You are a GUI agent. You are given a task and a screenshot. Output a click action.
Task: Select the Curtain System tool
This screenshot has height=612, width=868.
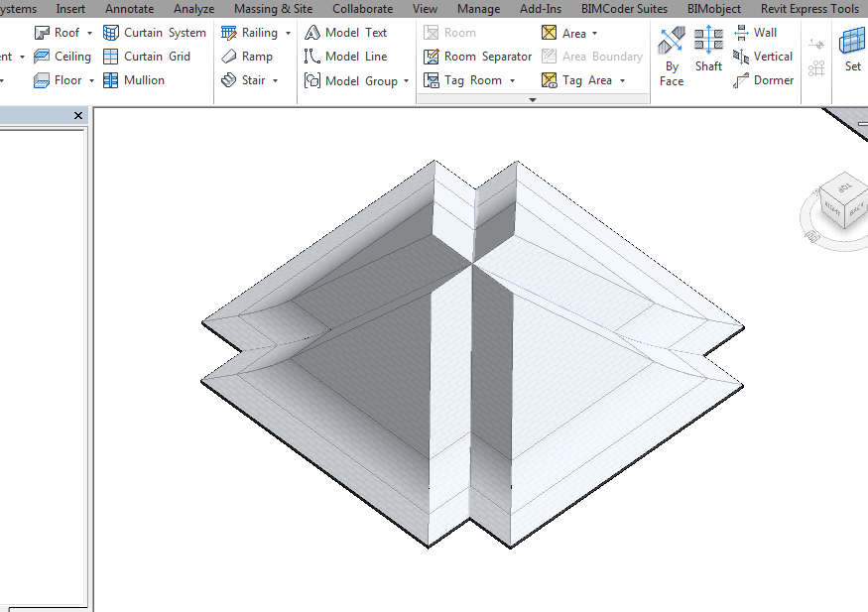coord(155,33)
